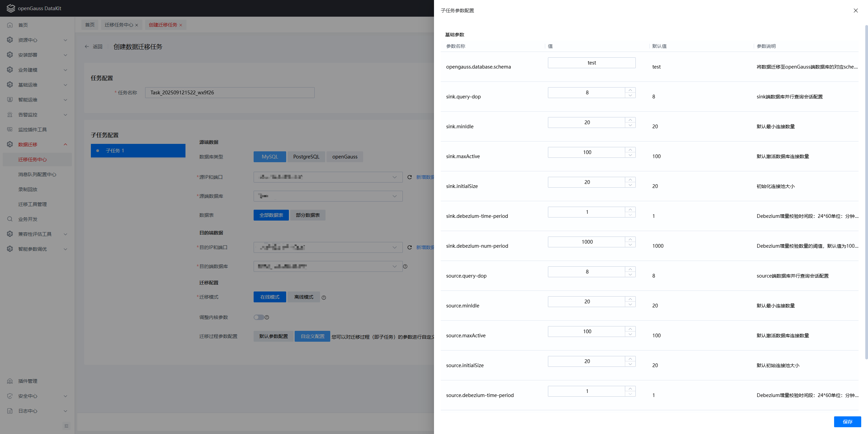Click the 首页 home icon in sidebar
This screenshot has height=434, width=868.
pyautogui.click(x=10, y=25)
